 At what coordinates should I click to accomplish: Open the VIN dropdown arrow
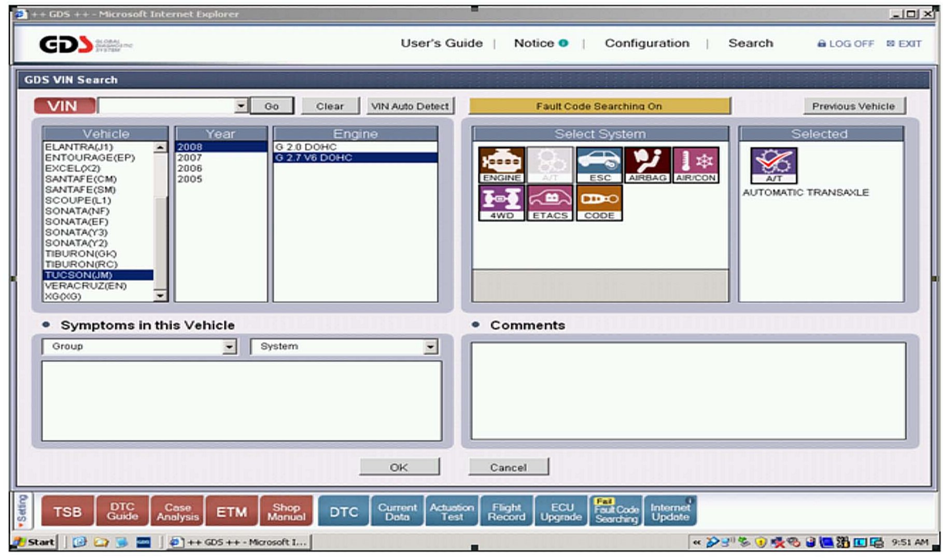tap(241, 106)
